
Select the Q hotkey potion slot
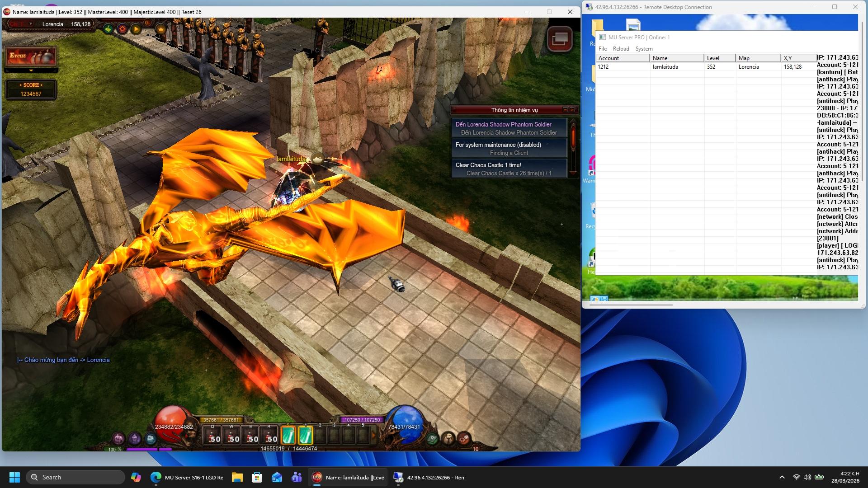click(x=213, y=436)
